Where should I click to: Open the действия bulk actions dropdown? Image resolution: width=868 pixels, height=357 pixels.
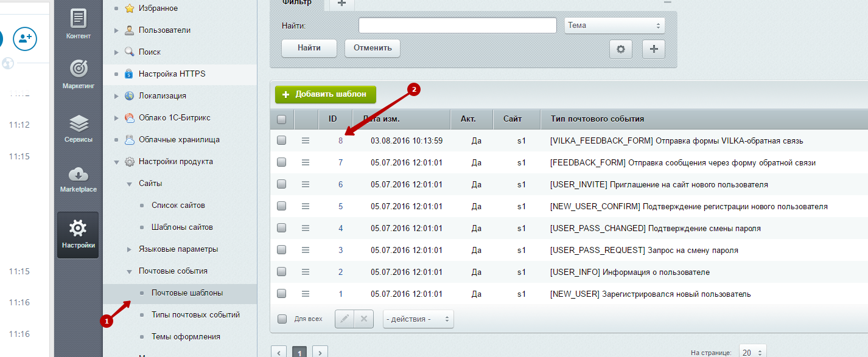coord(418,319)
